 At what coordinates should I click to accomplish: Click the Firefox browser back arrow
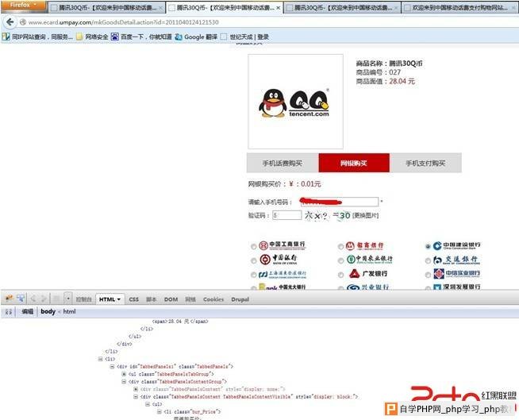(x=10, y=22)
